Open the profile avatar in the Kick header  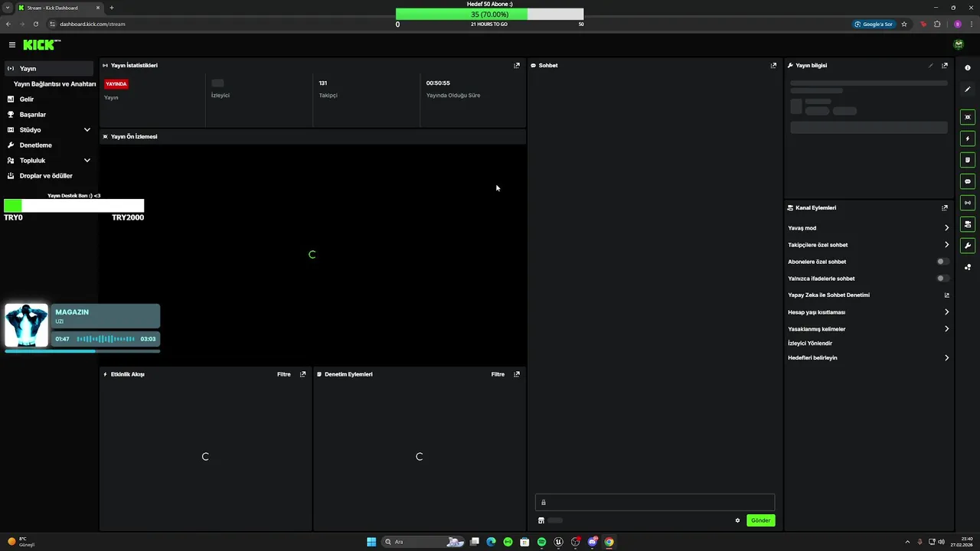959,45
